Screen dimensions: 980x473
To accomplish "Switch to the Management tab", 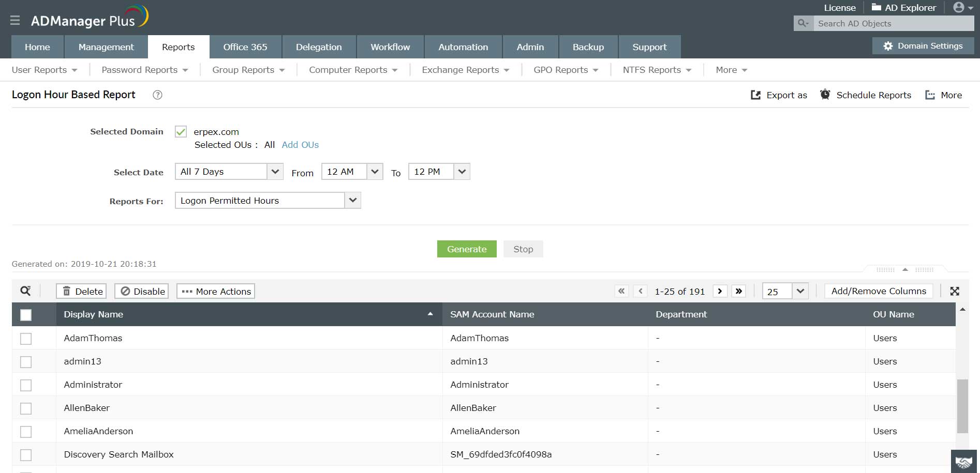I will (x=106, y=47).
